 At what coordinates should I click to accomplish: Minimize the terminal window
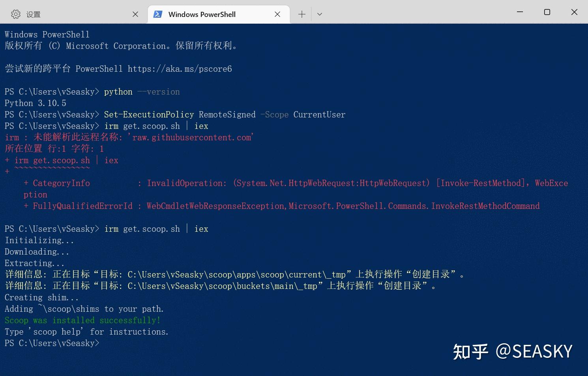520,12
